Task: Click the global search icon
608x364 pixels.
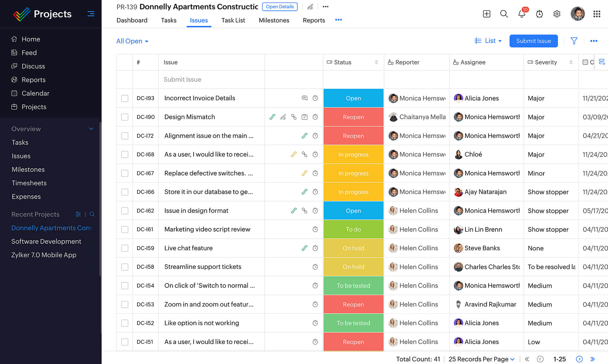Action: [x=504, y=14]
